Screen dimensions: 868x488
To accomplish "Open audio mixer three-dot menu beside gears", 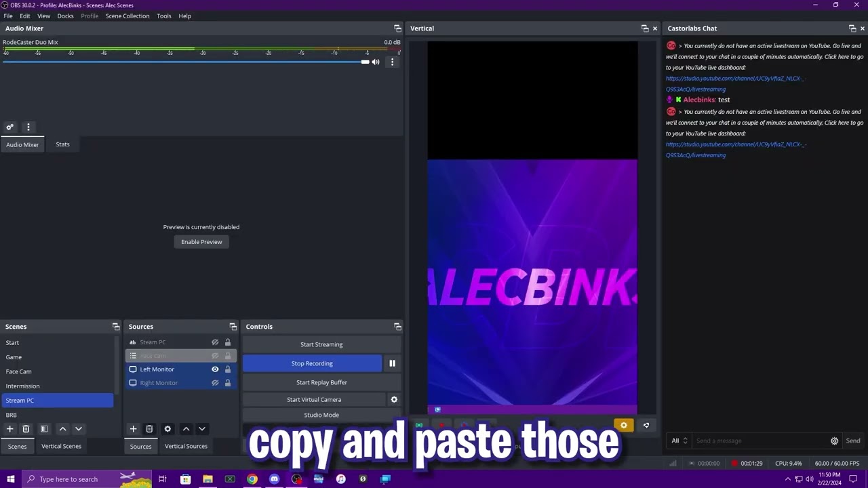I will point(28,127).
